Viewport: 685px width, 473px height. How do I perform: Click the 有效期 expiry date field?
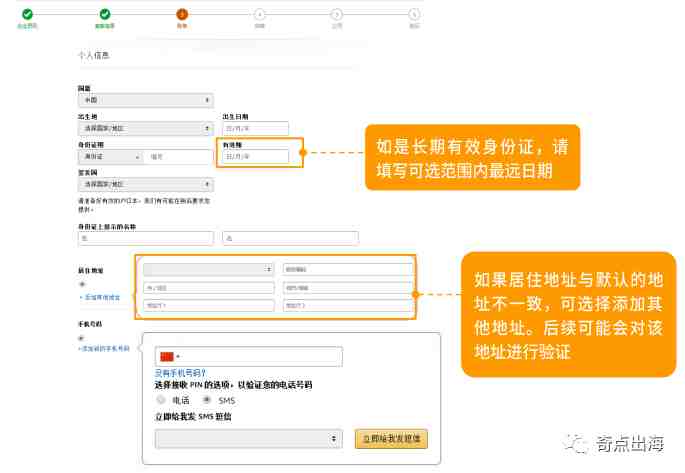[256, 156]
